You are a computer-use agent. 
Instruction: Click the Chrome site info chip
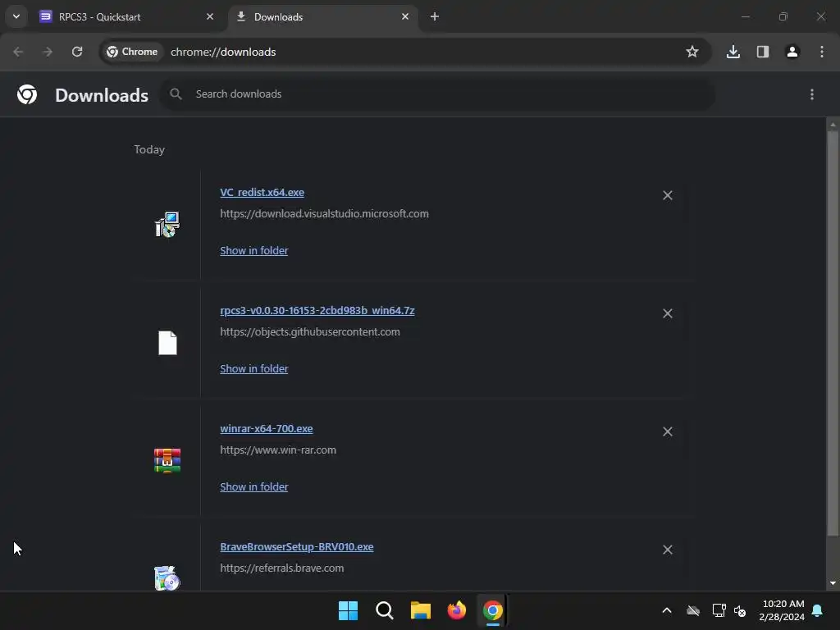[x=132, y=52]
